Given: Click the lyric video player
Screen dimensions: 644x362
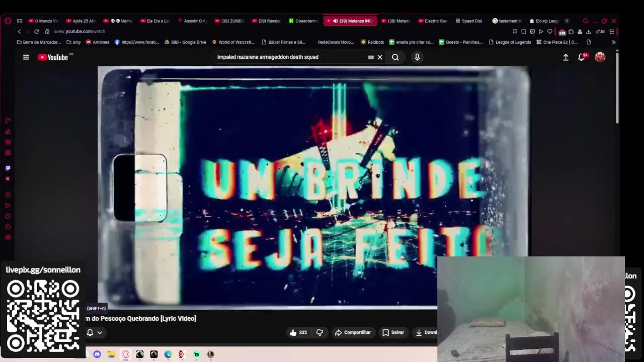Looking at the screenshot, I should pos(313,187).
